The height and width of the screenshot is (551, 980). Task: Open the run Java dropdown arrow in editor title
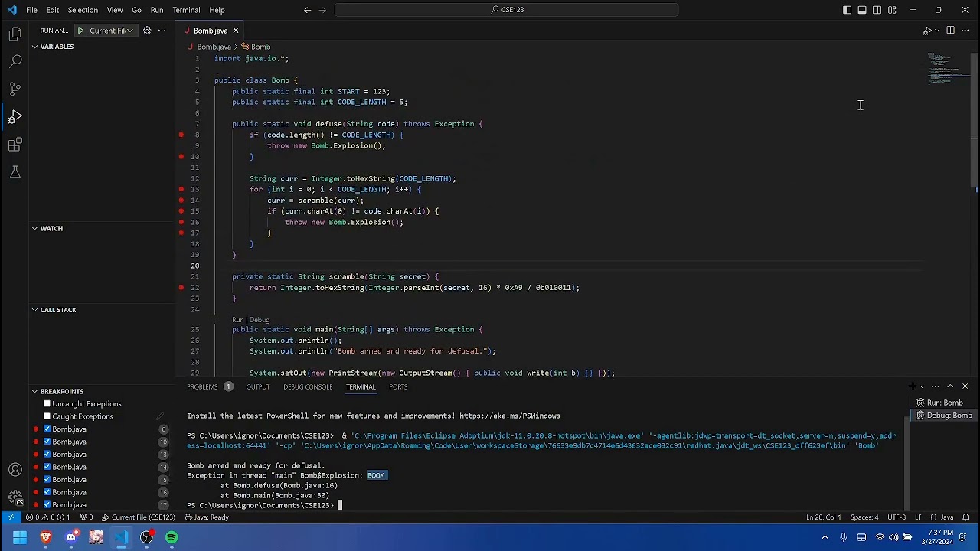coord(937,31)
